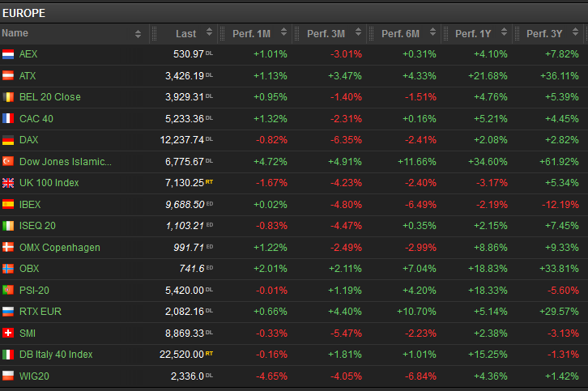Image resolution: width=588 pixels, height=391 pixels.
Task: Click the Perf. 1Y column header label
Action: pyautogui.click(x=473, y=33)
